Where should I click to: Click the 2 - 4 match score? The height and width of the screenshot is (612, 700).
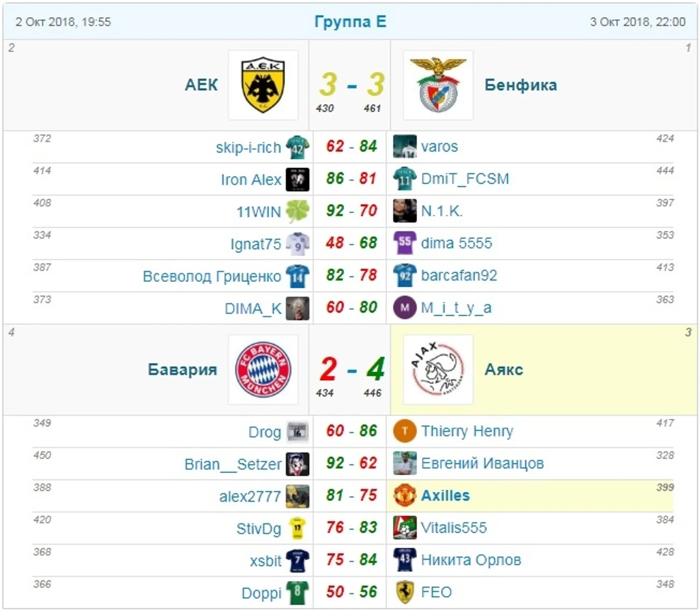point(351,369)
